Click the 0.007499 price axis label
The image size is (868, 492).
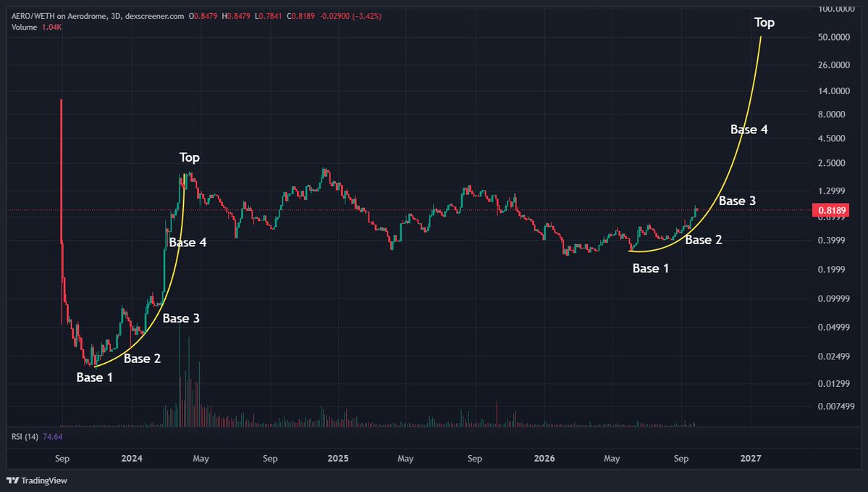[x=836, y=406]
